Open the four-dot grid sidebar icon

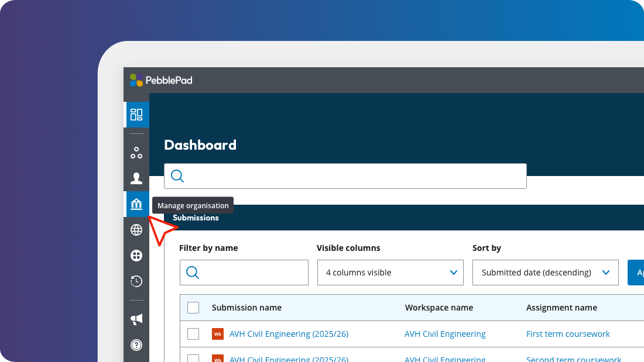pos(136,256)
